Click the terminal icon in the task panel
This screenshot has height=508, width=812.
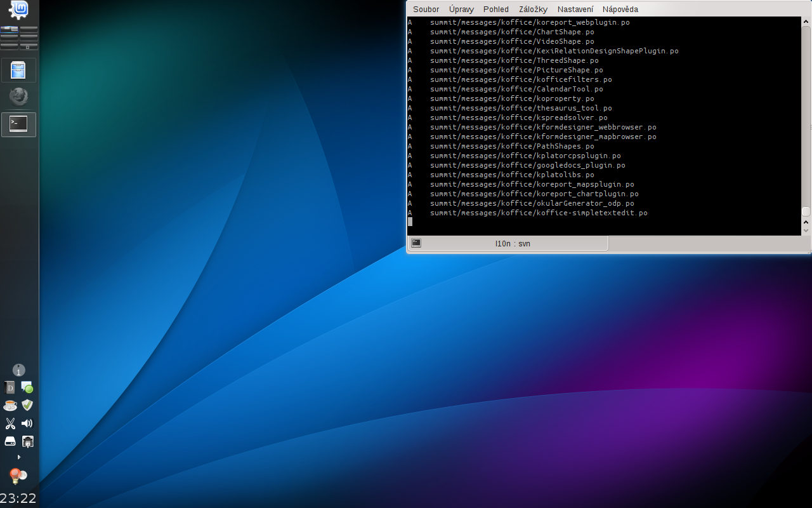tap(18, 124)
